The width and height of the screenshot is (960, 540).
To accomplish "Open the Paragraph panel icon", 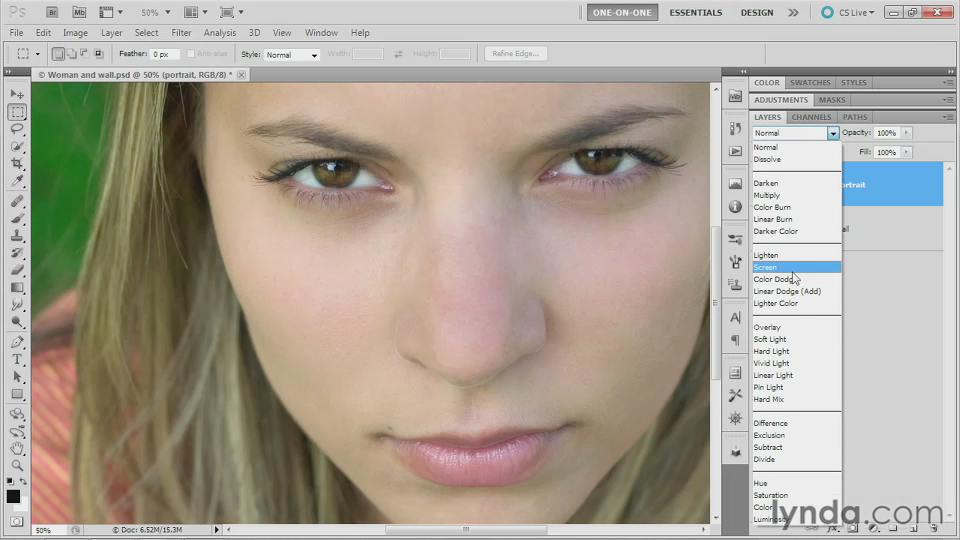I will [x=735, y=340].
